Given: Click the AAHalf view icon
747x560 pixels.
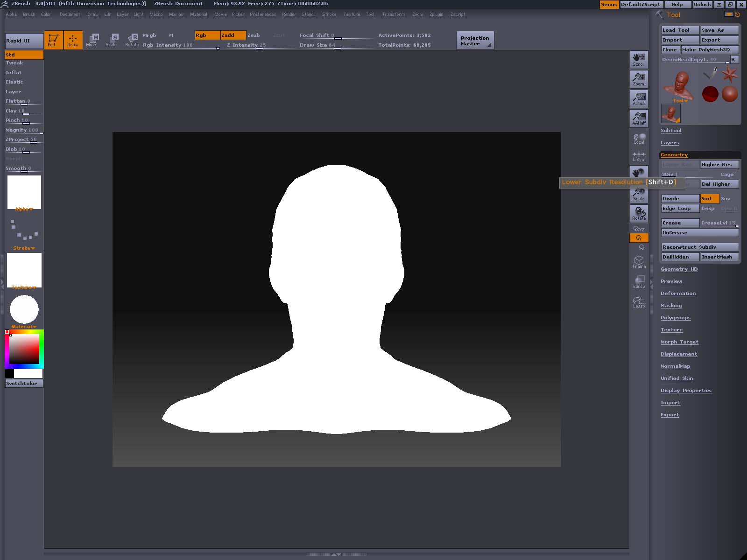Looking at the screenshot, I should pyautogui.click(x=639, y=119).
